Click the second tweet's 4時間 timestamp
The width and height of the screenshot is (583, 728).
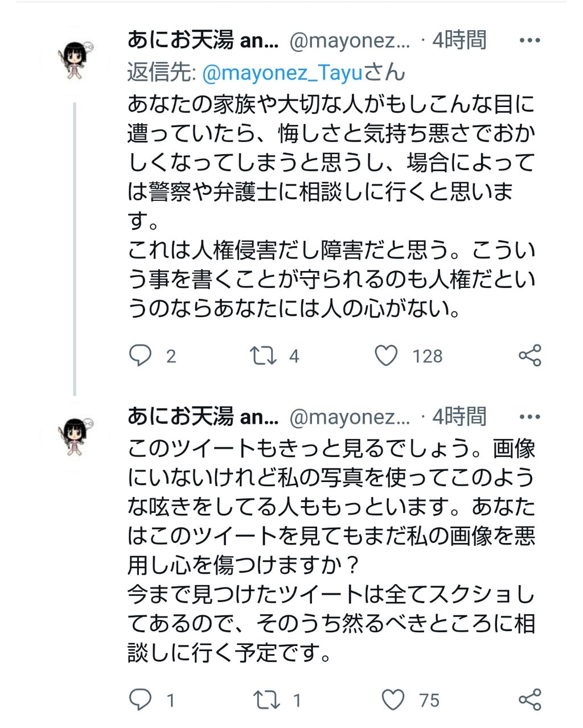(x=459, y=417)
